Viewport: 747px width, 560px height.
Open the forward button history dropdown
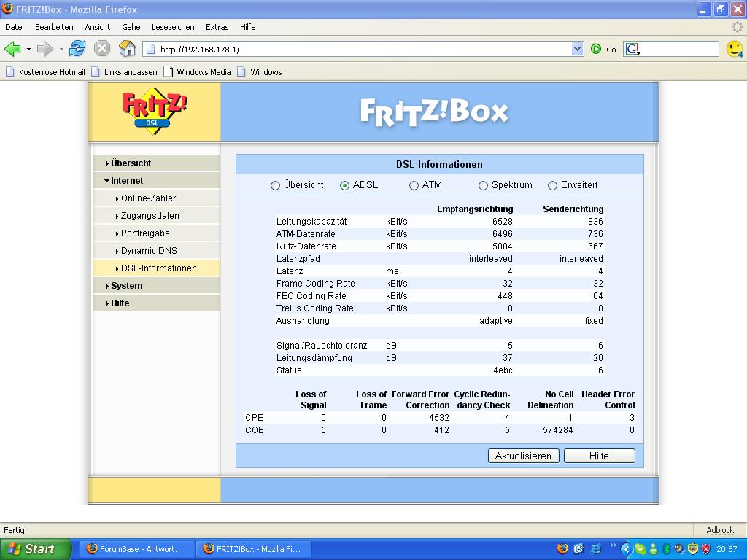61,49
